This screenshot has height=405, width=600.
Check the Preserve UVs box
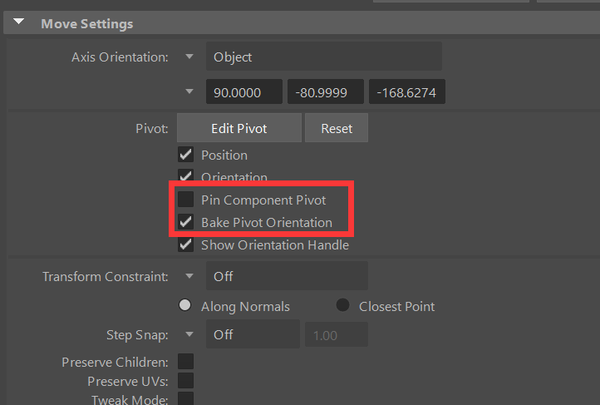(x=185, y=380)
